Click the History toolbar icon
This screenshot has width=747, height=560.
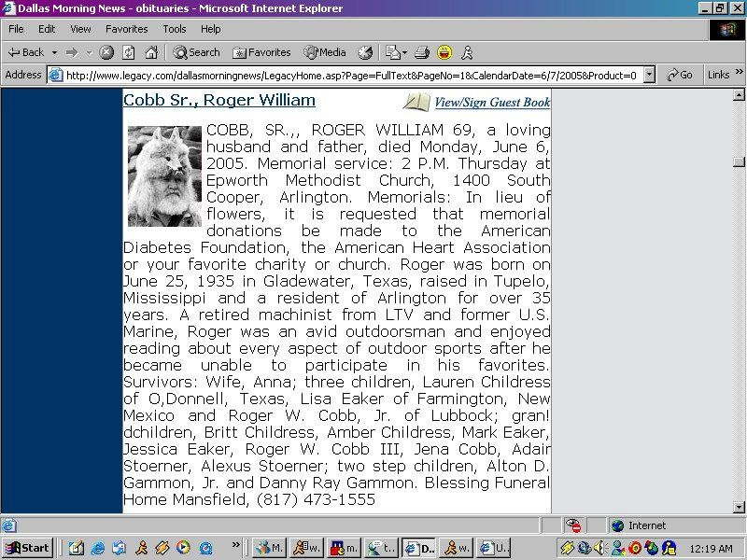click(x=365, y=52)
